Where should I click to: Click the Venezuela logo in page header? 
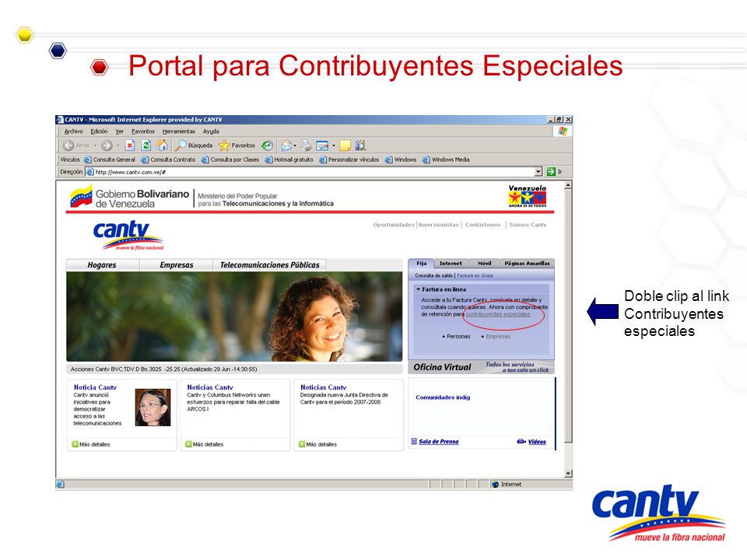point(528,196)
